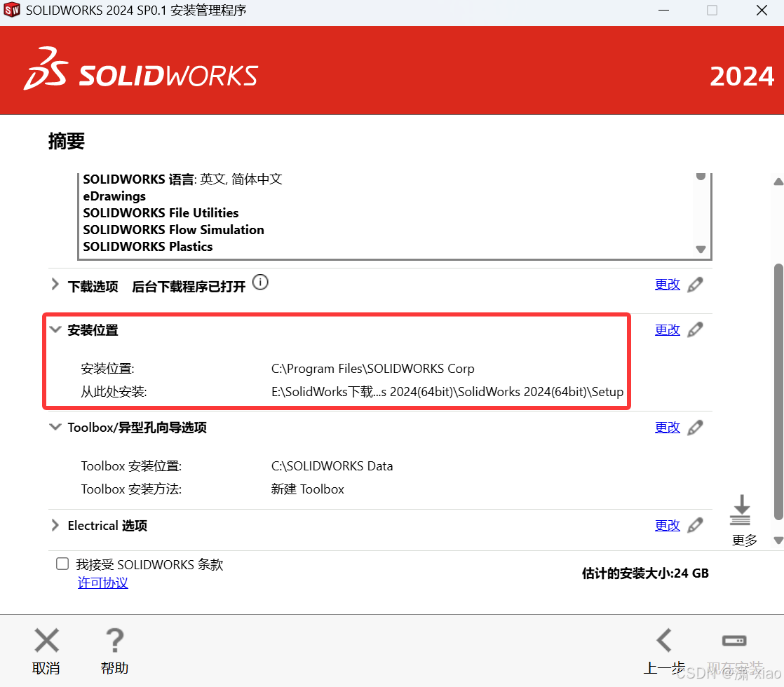Click the E:\SolidWorks下载 setup source path

[447, 391]
